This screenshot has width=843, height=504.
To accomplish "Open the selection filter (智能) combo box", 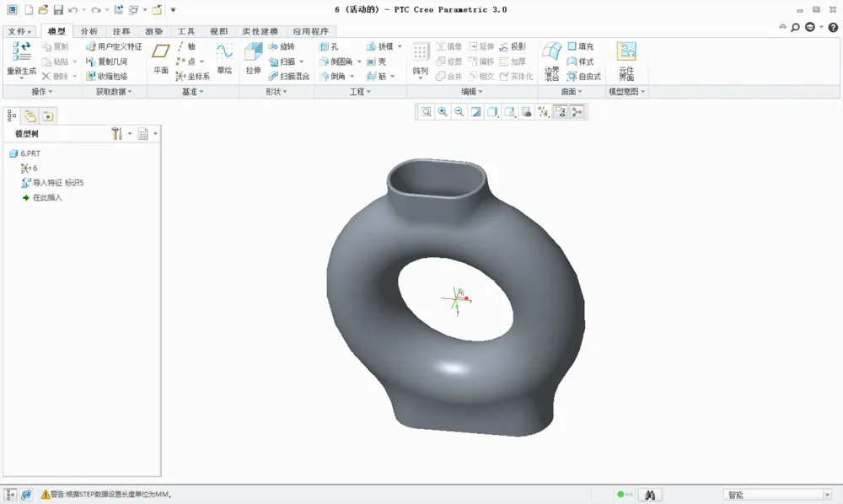I will [777, 495].
